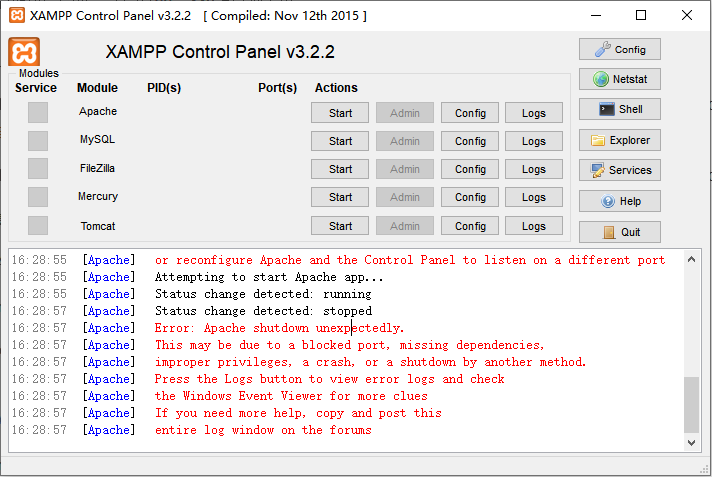Click log line 'Attempting to start Apache app...'

(269, 277)
